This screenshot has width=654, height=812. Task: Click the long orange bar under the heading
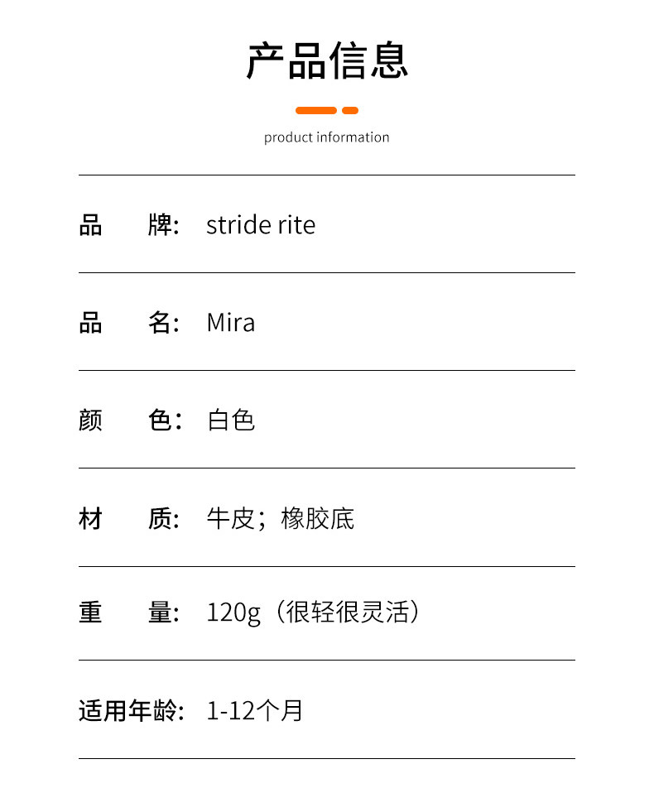click(x=315, y=110)
